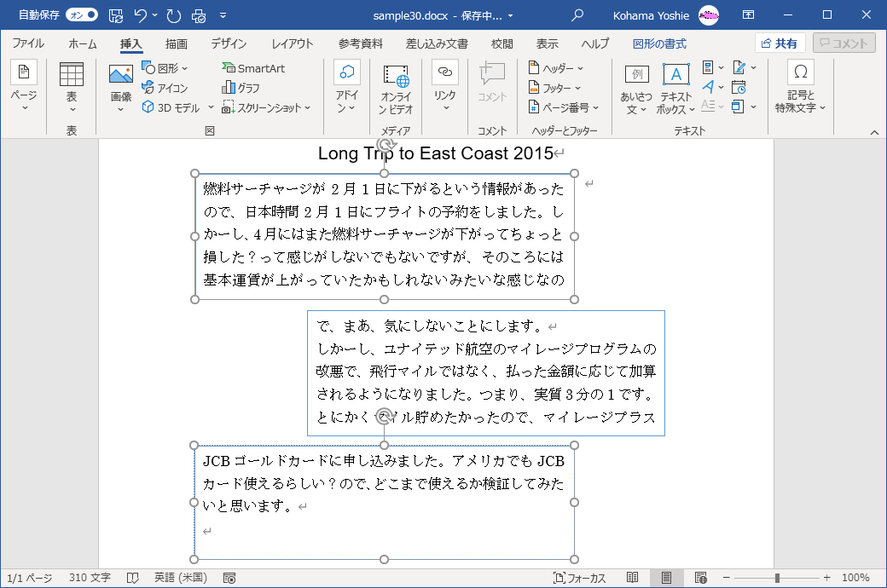Click the グラフ chart button
Viewport: 887px width, 588px height.
click(241, 88)
